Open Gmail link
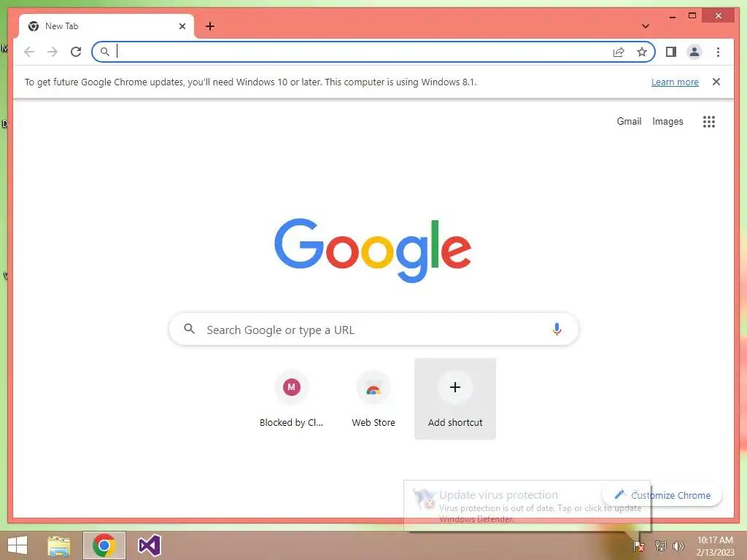This screenshot has width=747, height=560. pos(629,122)
